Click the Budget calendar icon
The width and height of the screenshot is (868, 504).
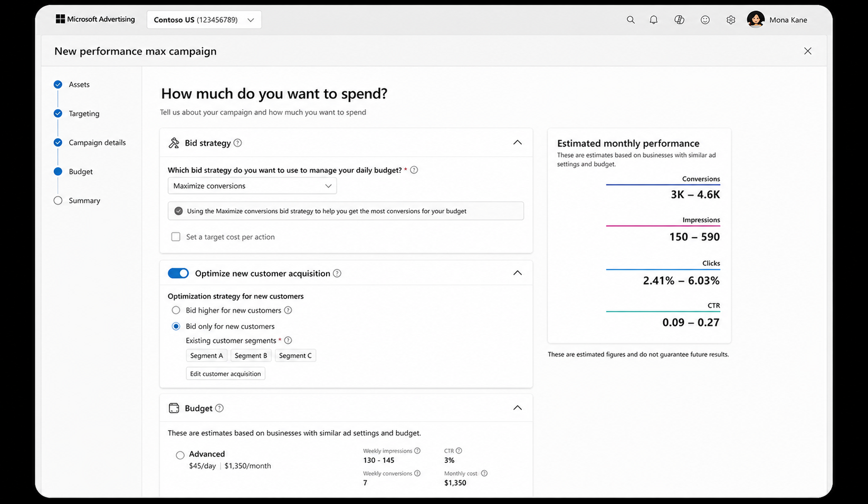(174, 408)
